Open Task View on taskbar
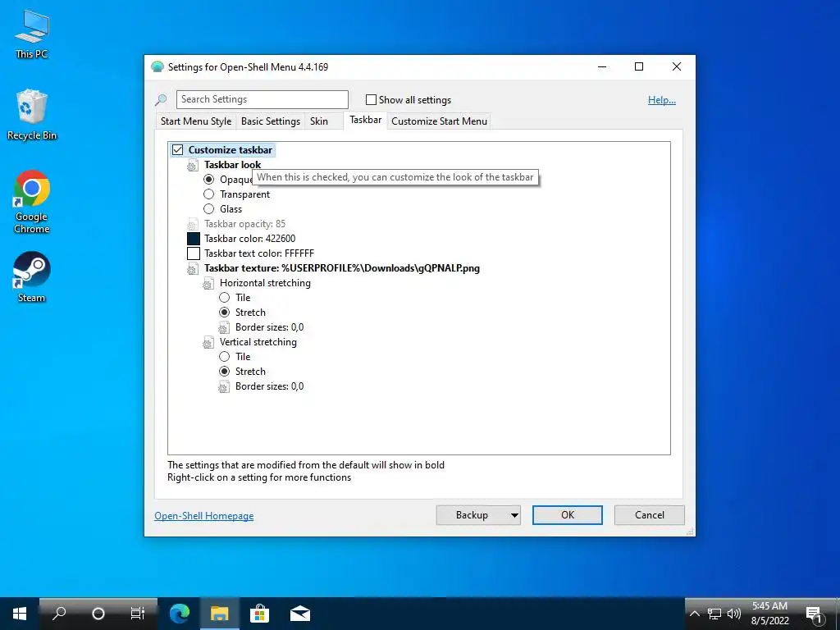The height and width of the screenshot is (630, 840). (138, 614)
